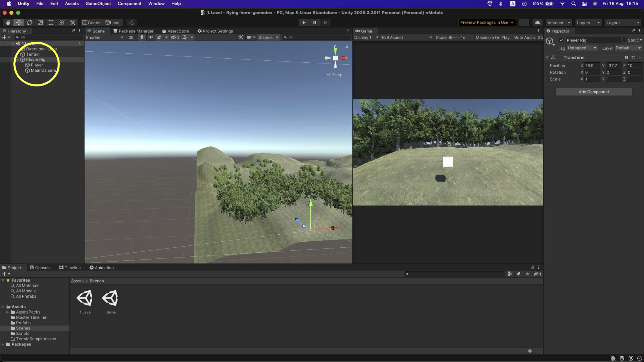Open Layers dropdown in toolbar
Viewport: 644px width, 362px height.
pos(588,22)
